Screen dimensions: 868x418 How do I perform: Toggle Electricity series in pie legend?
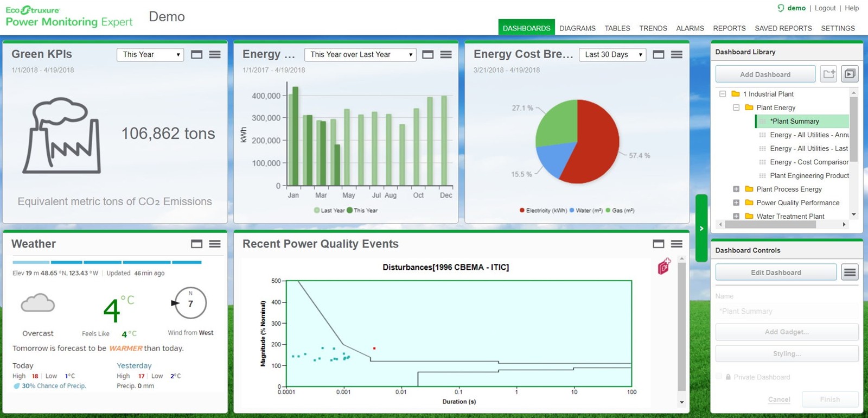(x=542, y=211)
